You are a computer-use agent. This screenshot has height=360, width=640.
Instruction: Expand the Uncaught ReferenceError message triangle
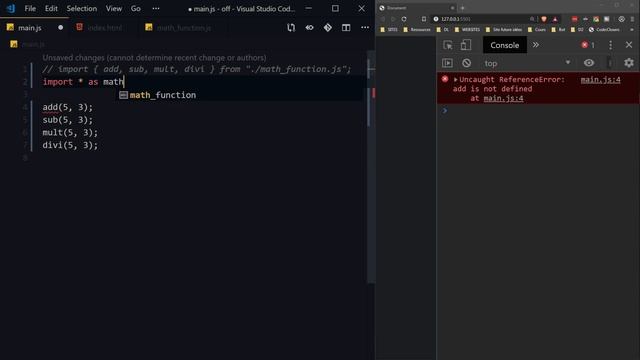point(456,80)
